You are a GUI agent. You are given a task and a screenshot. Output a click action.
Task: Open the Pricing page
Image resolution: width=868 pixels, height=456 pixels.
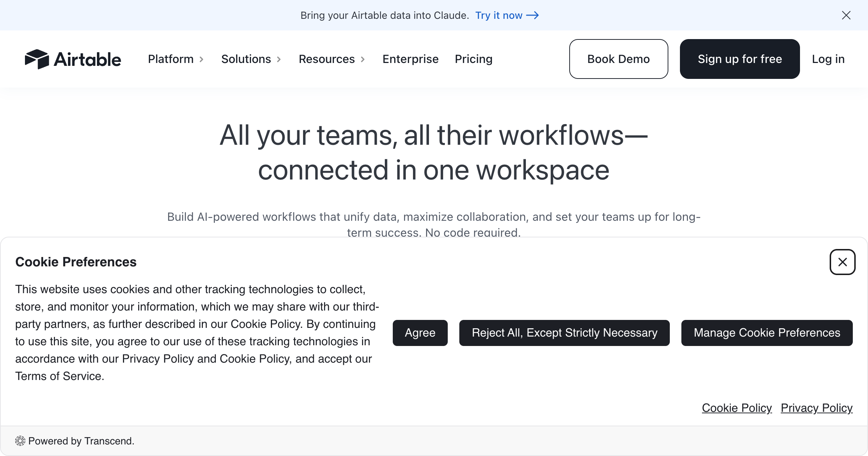474,59
